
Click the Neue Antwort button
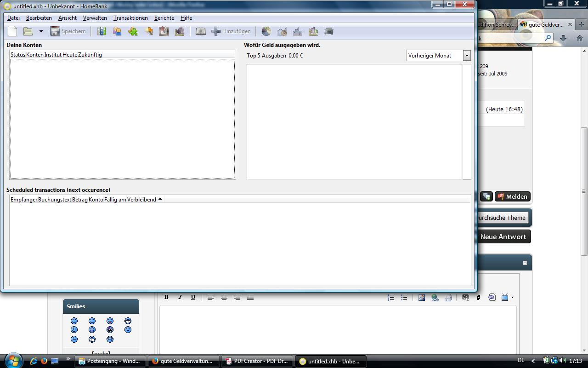click(x=503, y=237)
